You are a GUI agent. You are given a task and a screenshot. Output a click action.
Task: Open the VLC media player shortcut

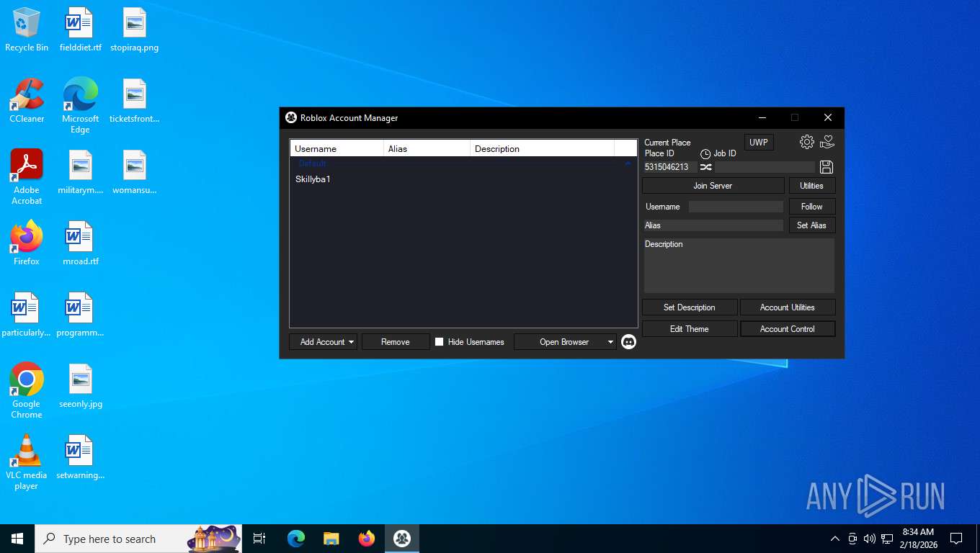[x=27, y=462]
